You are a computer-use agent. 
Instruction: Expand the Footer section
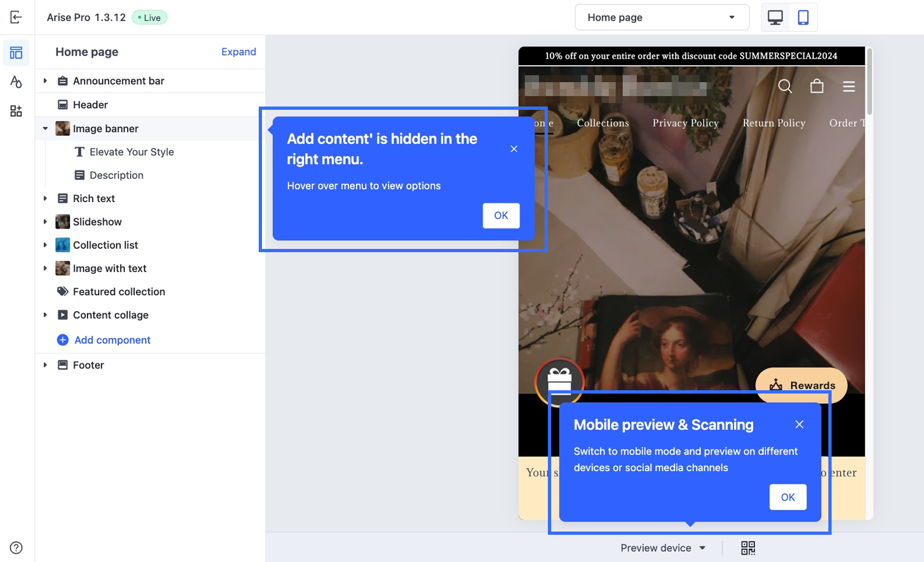pyautogui.click(x=45, y=365)
